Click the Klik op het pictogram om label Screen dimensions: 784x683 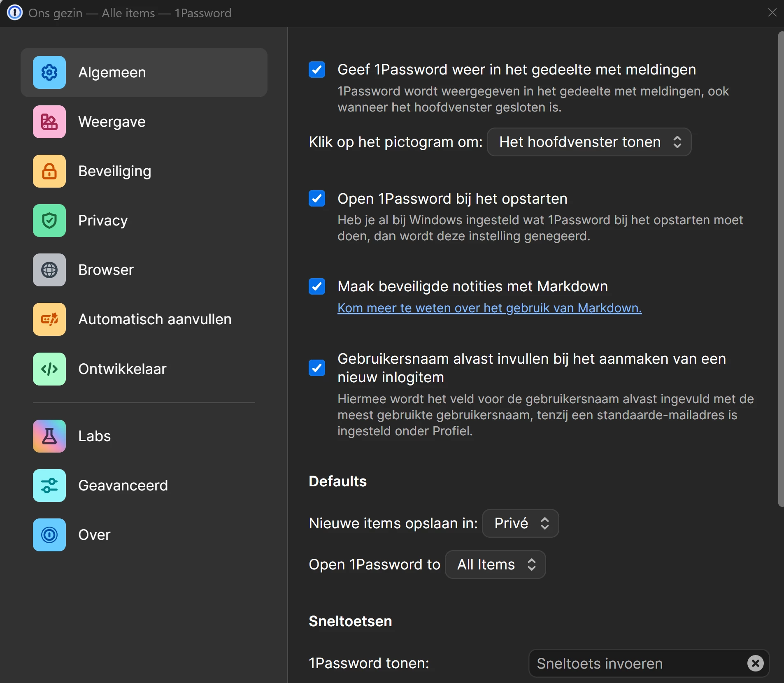[x=395, y=142]
